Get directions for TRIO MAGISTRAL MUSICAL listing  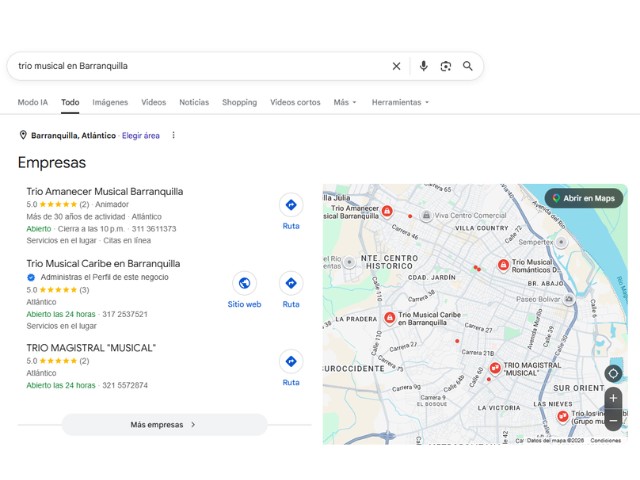[291, 369]
